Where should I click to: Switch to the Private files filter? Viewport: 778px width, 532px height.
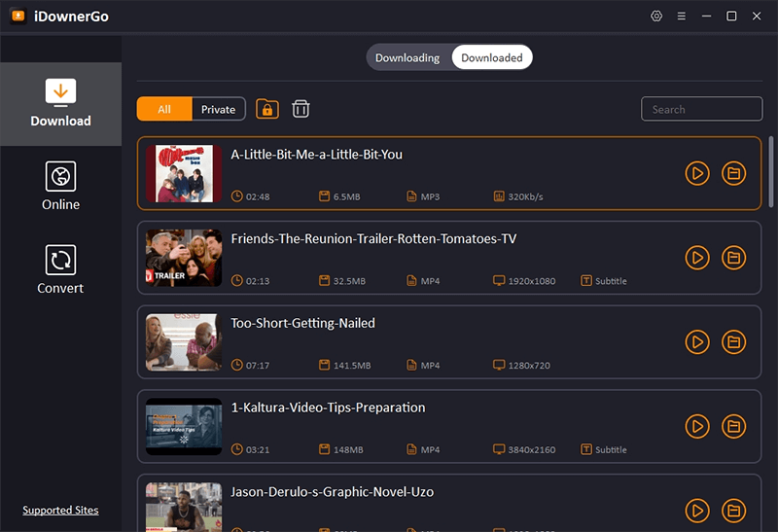pyautogui.click(x=218, y=109)
